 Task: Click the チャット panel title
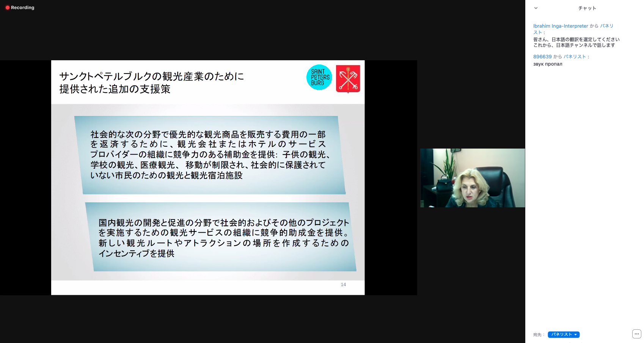pos(587,8)
